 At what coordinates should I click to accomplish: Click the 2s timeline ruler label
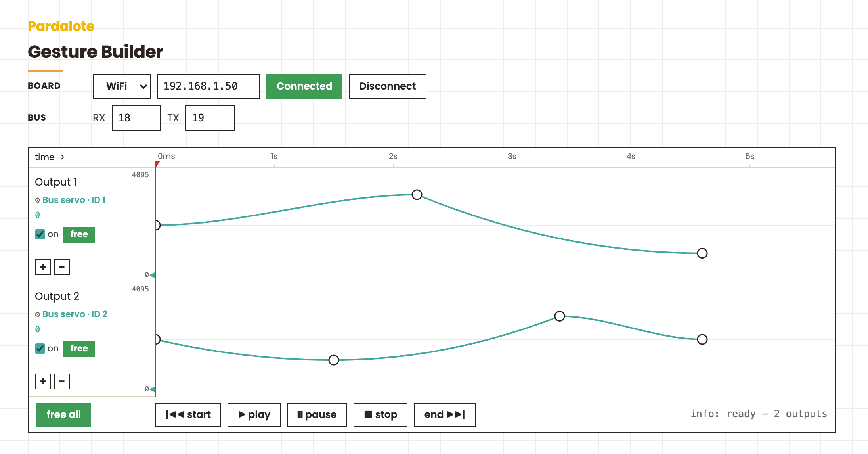pyautogui.click(x=393, y=156)
